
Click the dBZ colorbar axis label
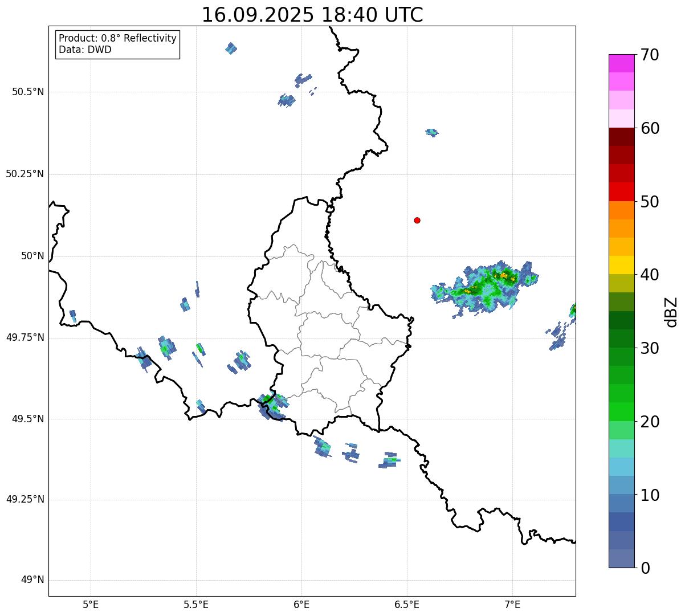tap(671, 312)
